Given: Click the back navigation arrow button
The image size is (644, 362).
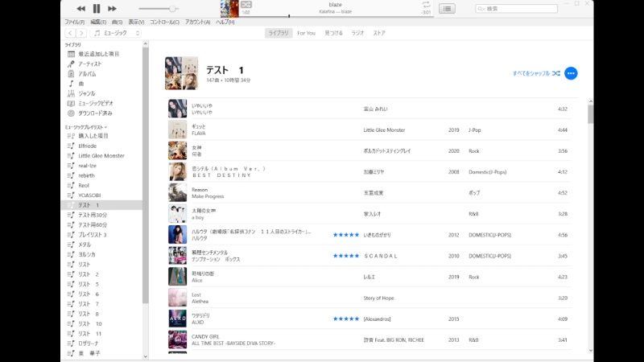Looking at the screenshot, I should click(70, 33).
